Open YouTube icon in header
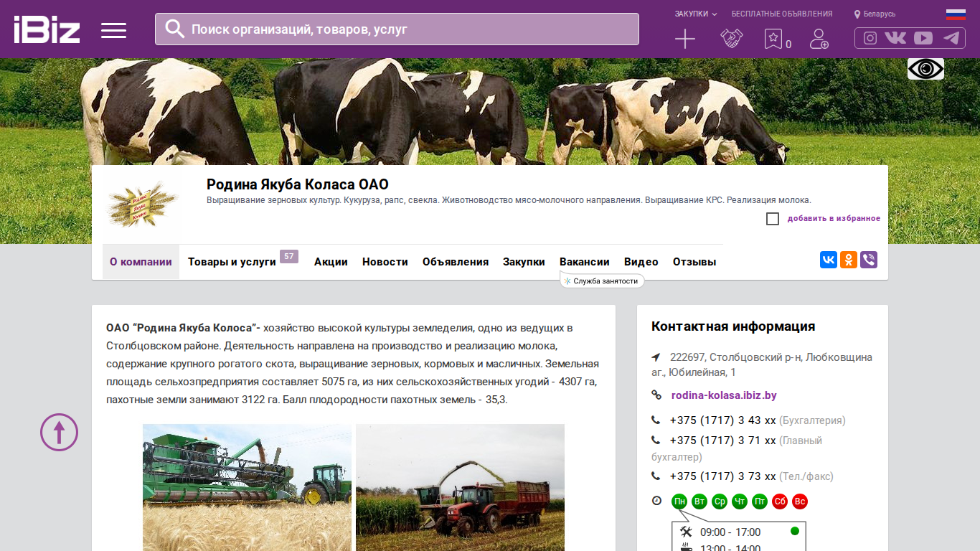Viewport: 980px width, 551px height. [923, 38]
